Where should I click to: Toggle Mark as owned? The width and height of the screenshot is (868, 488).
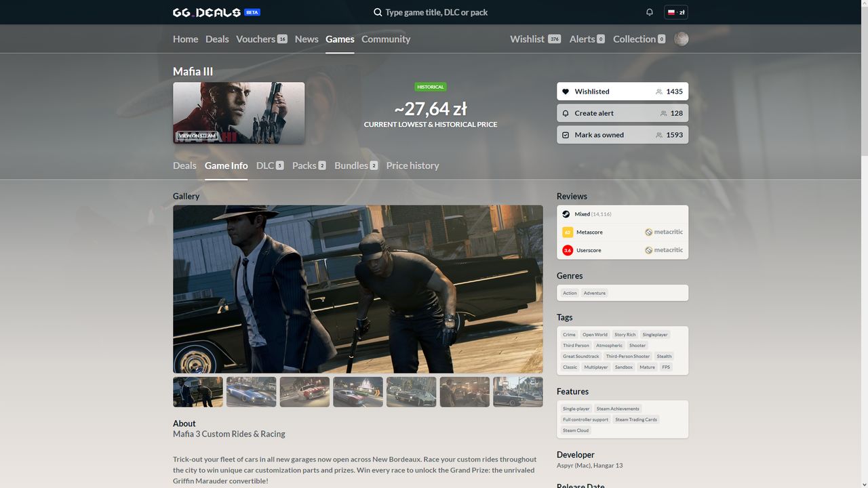[623, 135]
